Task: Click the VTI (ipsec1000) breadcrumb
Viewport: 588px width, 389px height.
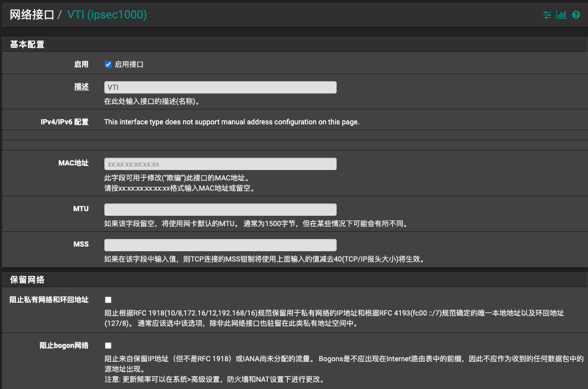Action: point(107,15)
